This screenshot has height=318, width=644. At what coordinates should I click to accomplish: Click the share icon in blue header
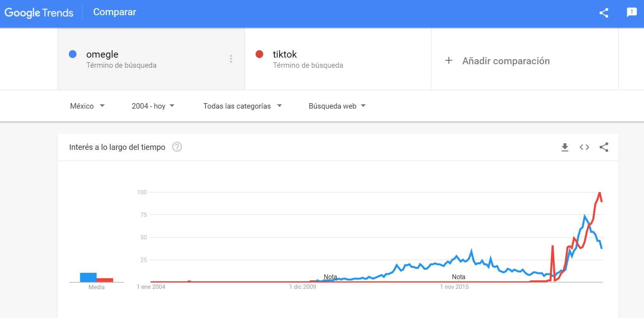pos(603,12)
